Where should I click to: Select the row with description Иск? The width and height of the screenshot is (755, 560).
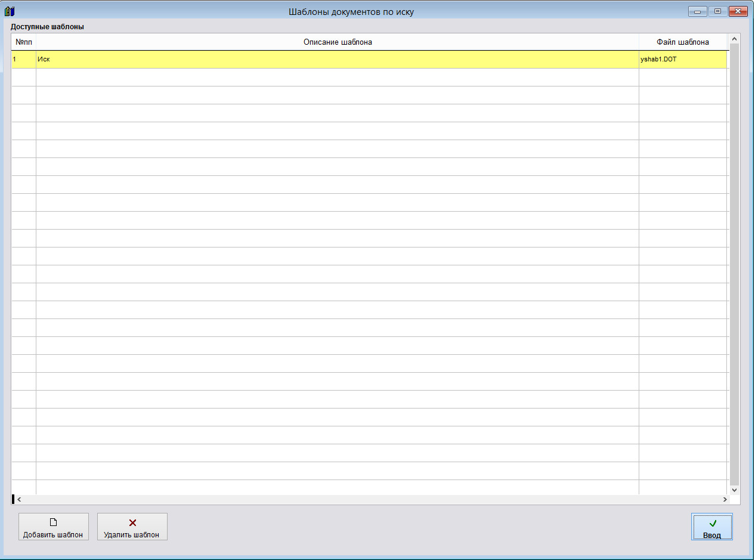tap(369, 60)
